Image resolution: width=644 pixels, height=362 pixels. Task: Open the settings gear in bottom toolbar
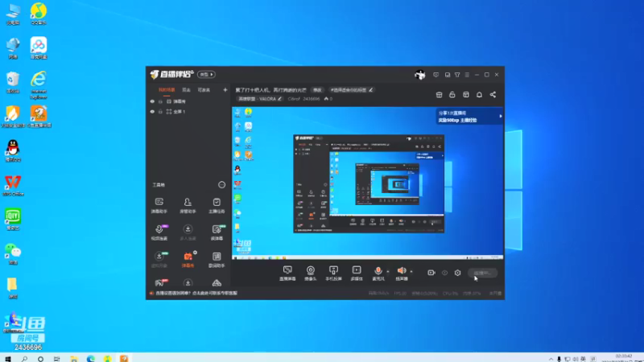click(x=457, y=273)
